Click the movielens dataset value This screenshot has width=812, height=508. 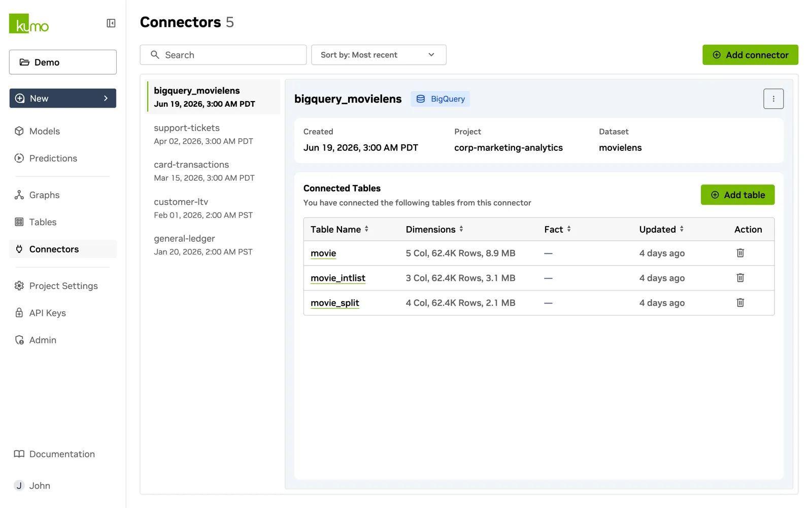(620, 148)
